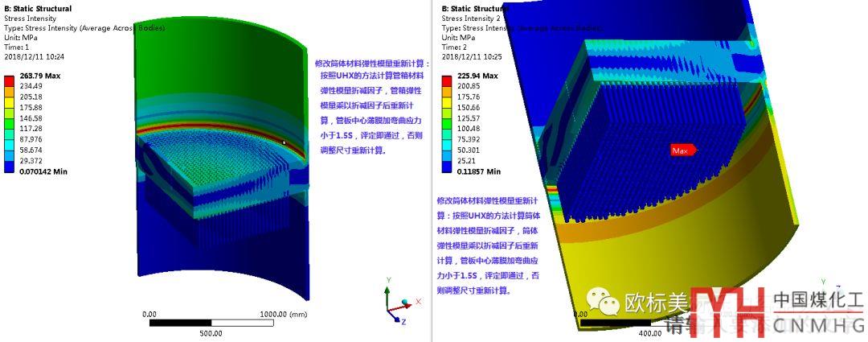Click the 263.79 Max legend value
The height and width of the screenshot is (342, 868).
coord(40,76)
